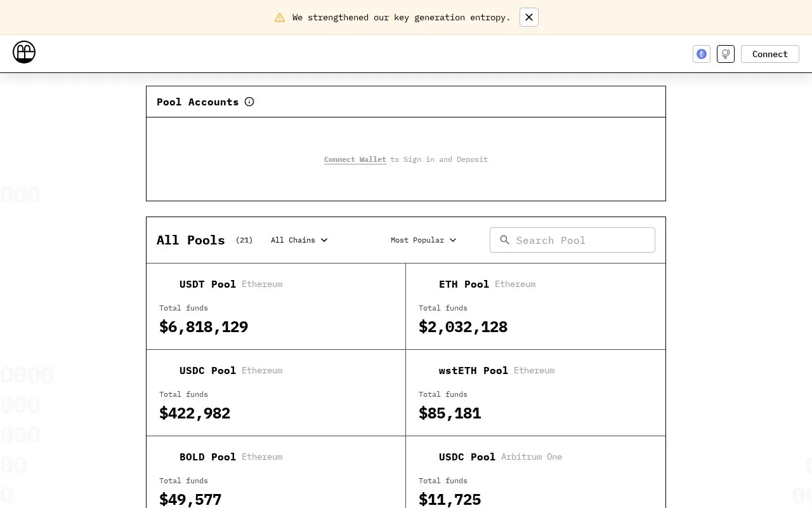812x508 pixels.
Task: Open the BOLD Pool title
Action: tap(207, 457)
